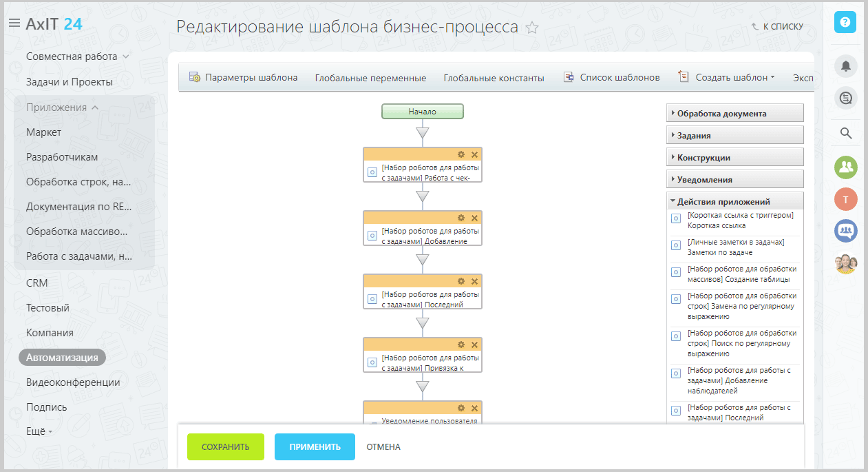This screenshot has height=472, width=868.
Task: Open the green contacts group icon
Action: (x=845, y=167)
